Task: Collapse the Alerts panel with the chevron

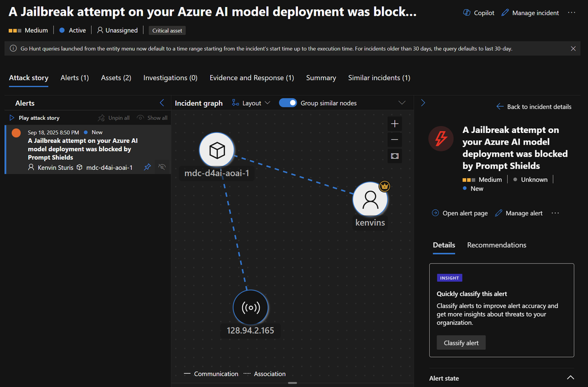Action: click(162, 103)
